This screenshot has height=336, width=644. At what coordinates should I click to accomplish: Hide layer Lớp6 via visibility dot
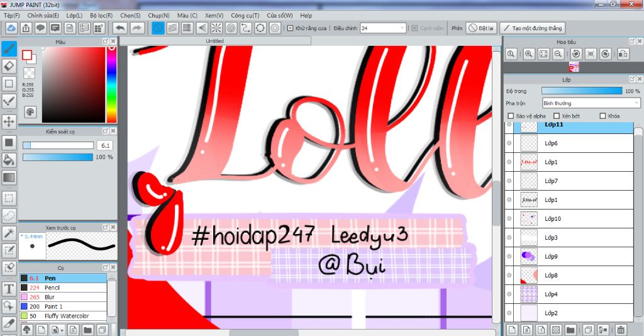509,143
